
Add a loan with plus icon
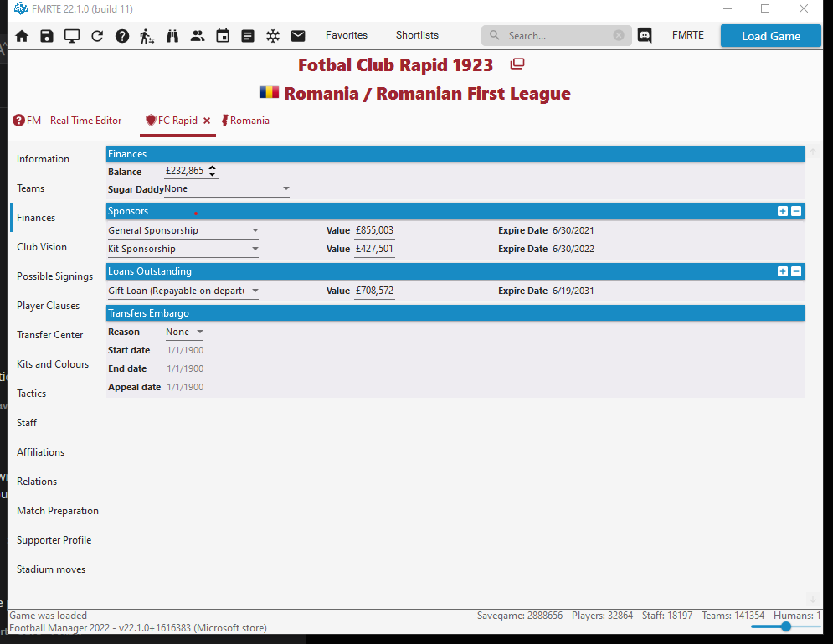tap(783, 271)
